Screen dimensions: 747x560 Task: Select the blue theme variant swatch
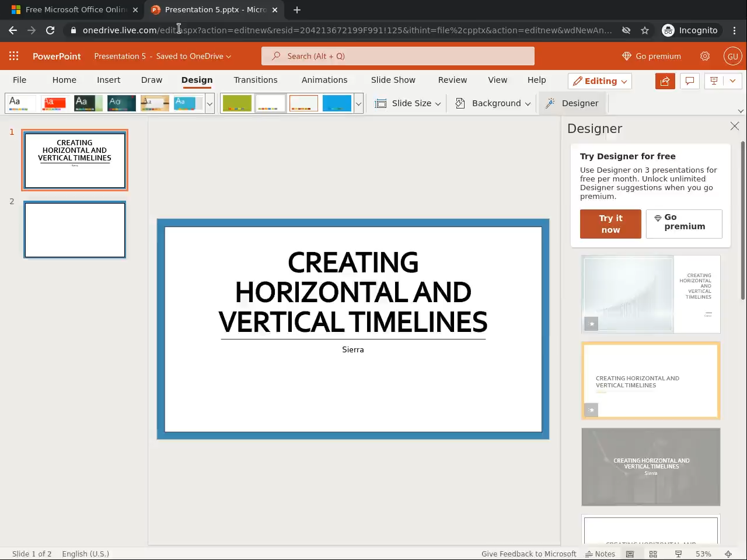(x=337, y=103)
